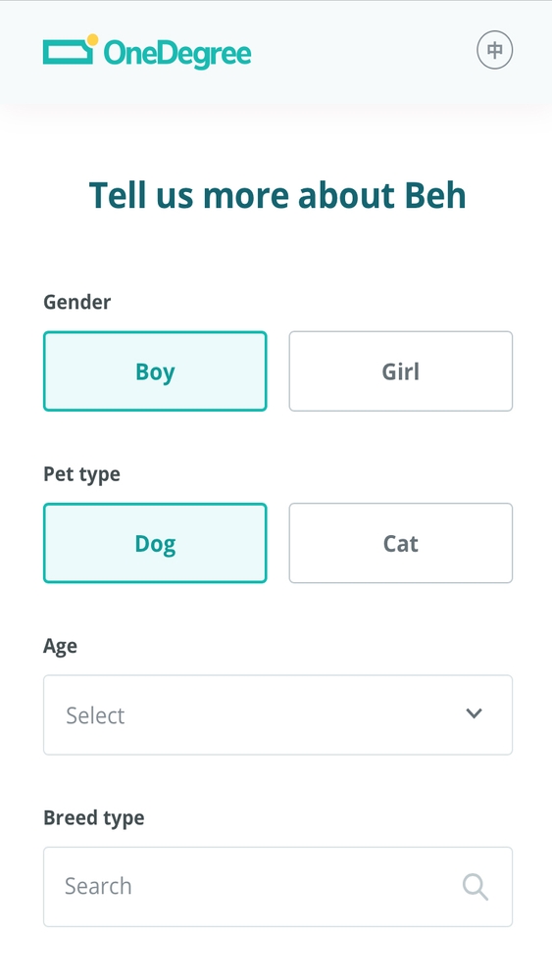Click the Tell us more about Beh heading
Viewport: 552px width, 980px height.
coord(277,195)
